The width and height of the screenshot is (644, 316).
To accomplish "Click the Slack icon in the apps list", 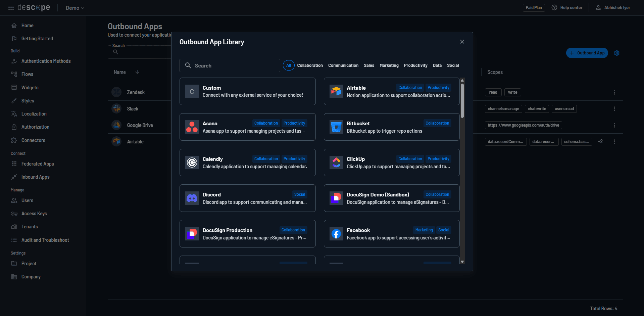I will (x=116, y=108).
